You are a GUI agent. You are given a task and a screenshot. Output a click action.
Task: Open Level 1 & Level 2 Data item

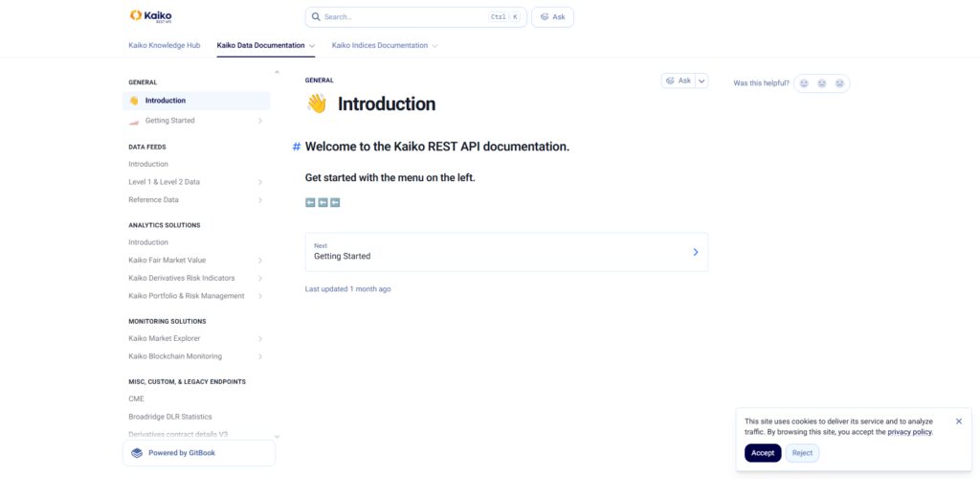(x=196, y=182)
